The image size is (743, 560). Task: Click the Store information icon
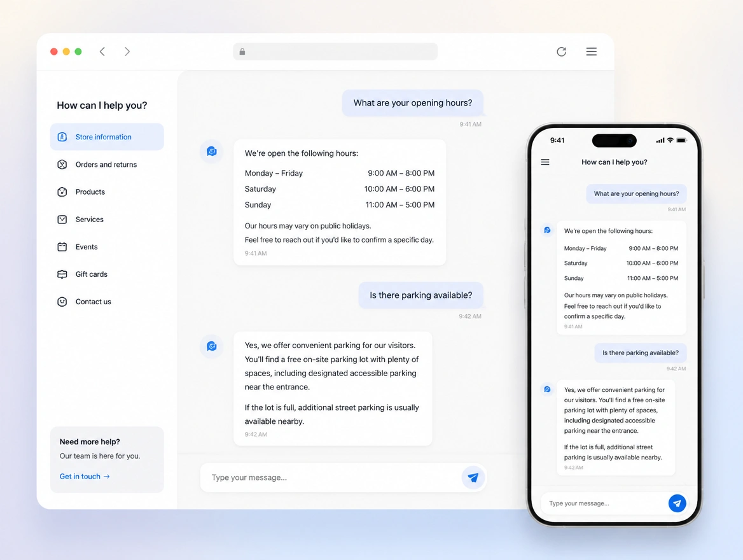(x=62, y=137)
